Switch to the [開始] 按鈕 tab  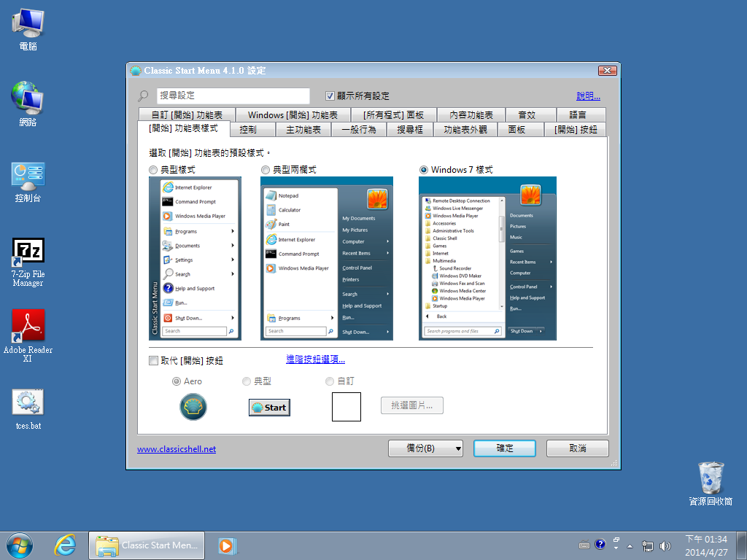pyautogui.click(x=576, y=130)
